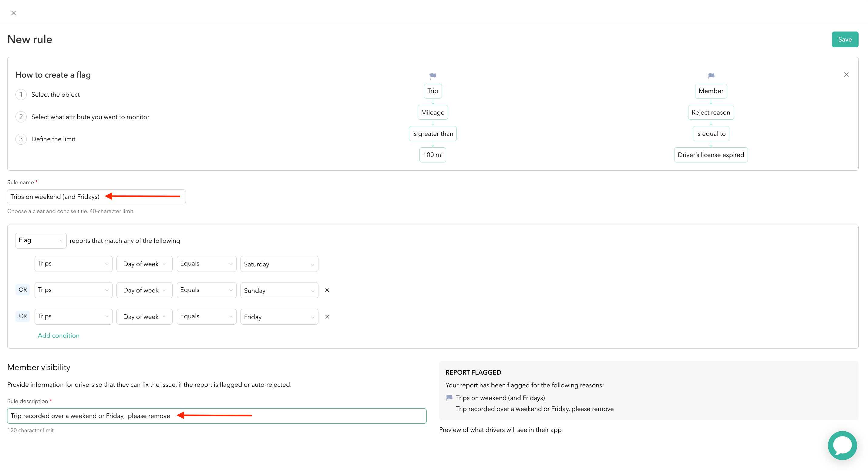Open the Friday value dropdown
The image size is (868, 471).
point(279,316)
